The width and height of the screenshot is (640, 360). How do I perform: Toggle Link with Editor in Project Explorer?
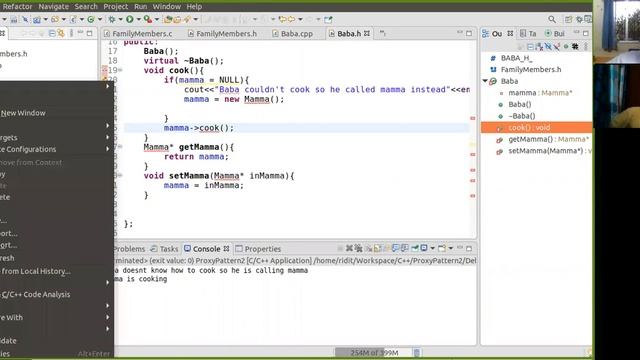pyautogui.click(x=61, y=33)
